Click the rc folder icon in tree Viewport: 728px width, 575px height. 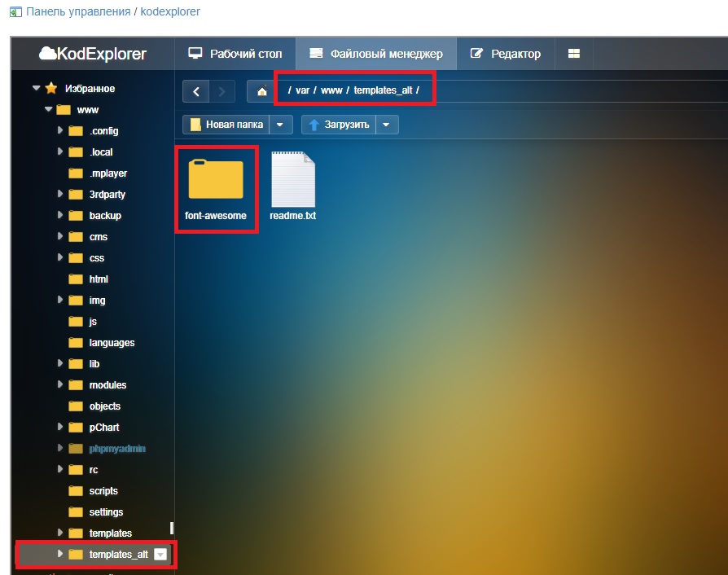76,470
